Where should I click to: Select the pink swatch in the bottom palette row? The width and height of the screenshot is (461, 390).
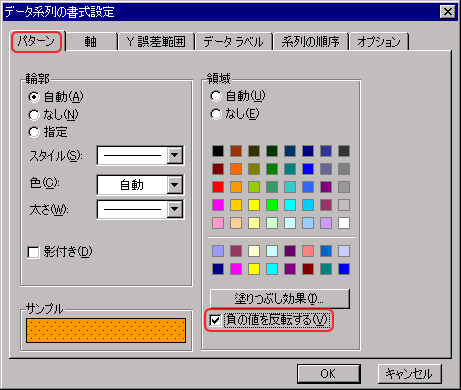pos(218,223)
